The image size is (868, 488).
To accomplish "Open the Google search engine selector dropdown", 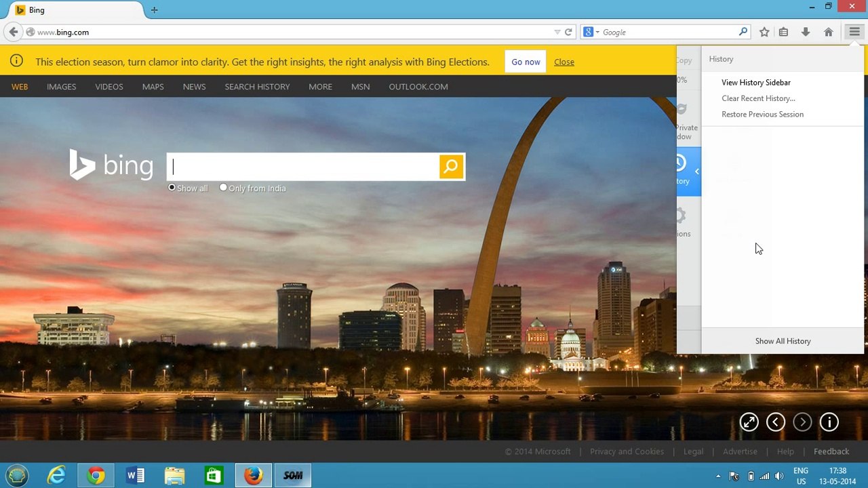I will point(591,32).
